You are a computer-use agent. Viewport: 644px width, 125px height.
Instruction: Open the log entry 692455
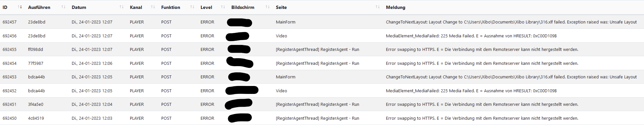pyautogui.click(x=322, y=49)
